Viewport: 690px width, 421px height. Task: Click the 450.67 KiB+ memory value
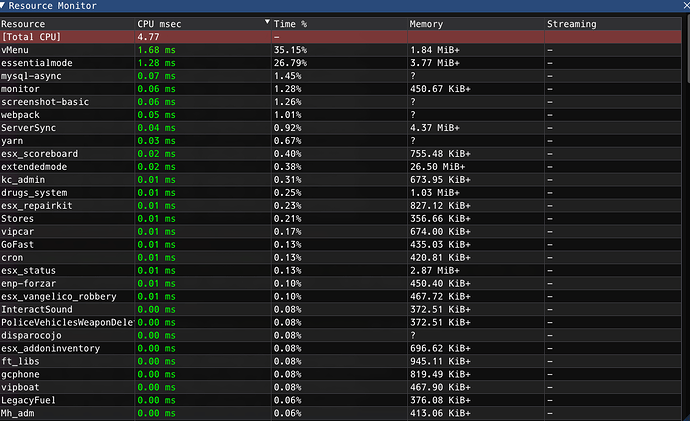pos(440,89)
